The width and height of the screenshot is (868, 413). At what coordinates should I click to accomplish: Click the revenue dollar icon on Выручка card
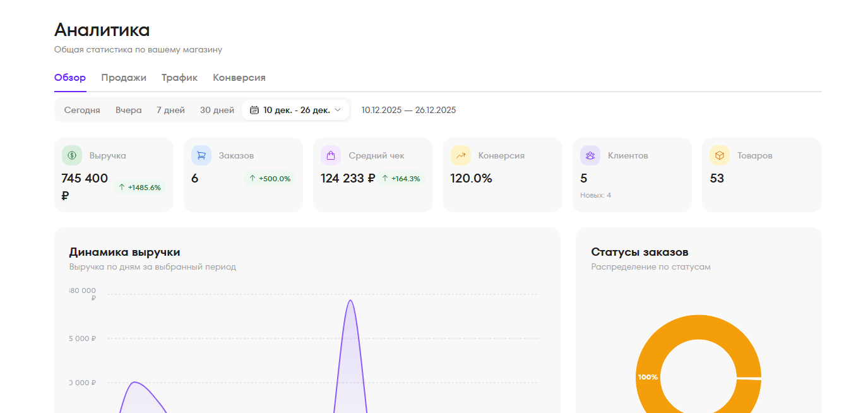click(72, 155)
